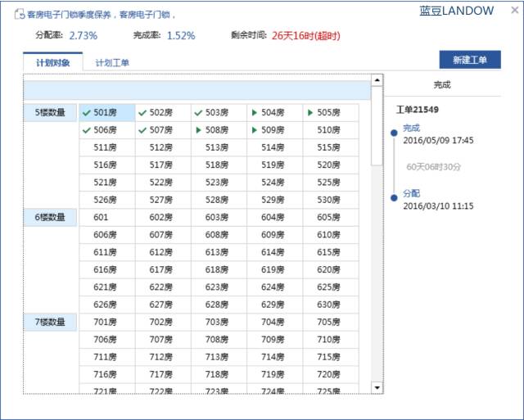
Task: Close the dialog with the X button
Action: tap(515, 11)
